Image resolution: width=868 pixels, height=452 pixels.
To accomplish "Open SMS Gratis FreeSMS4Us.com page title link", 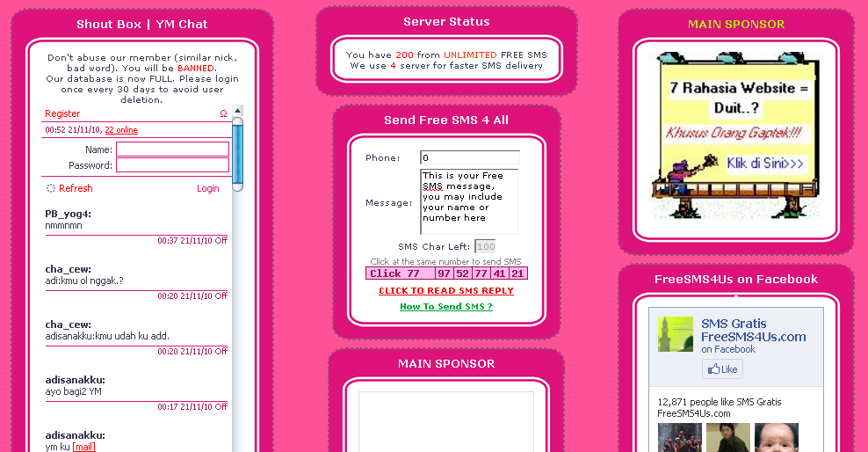I will pyautogui.click(x=754, y=330).
